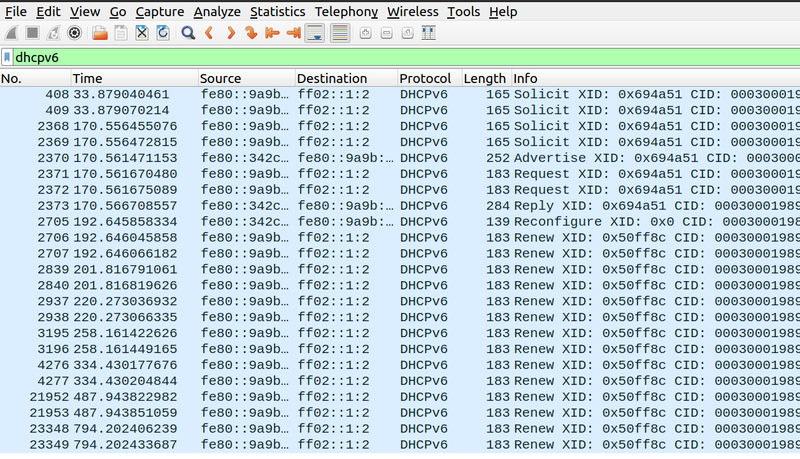The width and height of the screenshot is (800, 459).
Task: Open capture options gear icon
Action: pyautogui.click(x=73, y=33)
